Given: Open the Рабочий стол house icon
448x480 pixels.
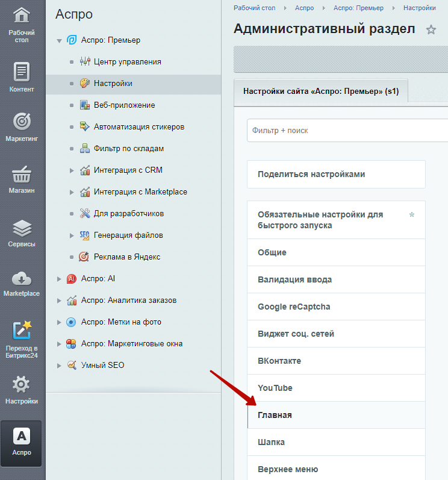Looking at the screenshot, I should tap(22, 15).
